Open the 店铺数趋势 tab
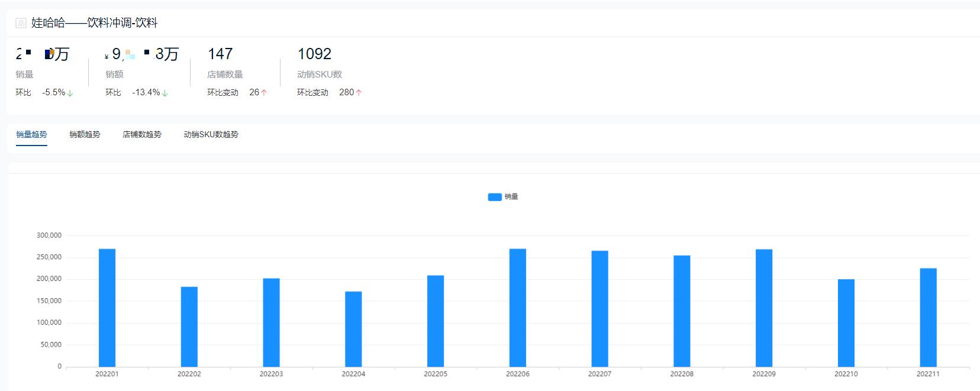 click(142, 134)
